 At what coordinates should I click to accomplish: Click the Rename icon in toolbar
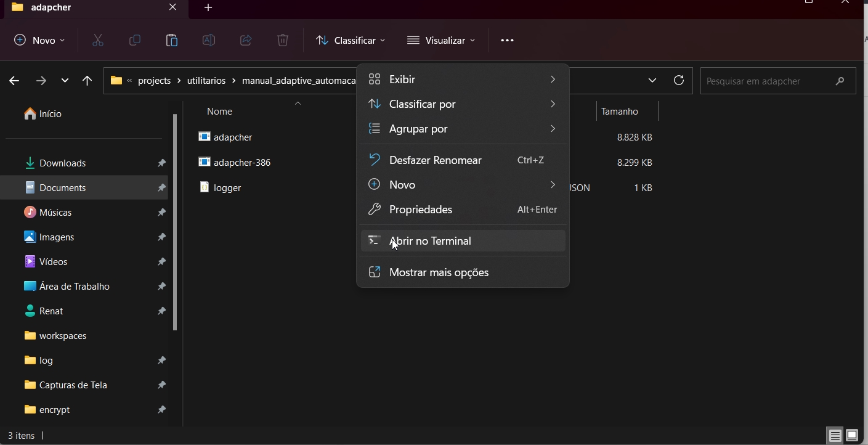pos(209,41)
